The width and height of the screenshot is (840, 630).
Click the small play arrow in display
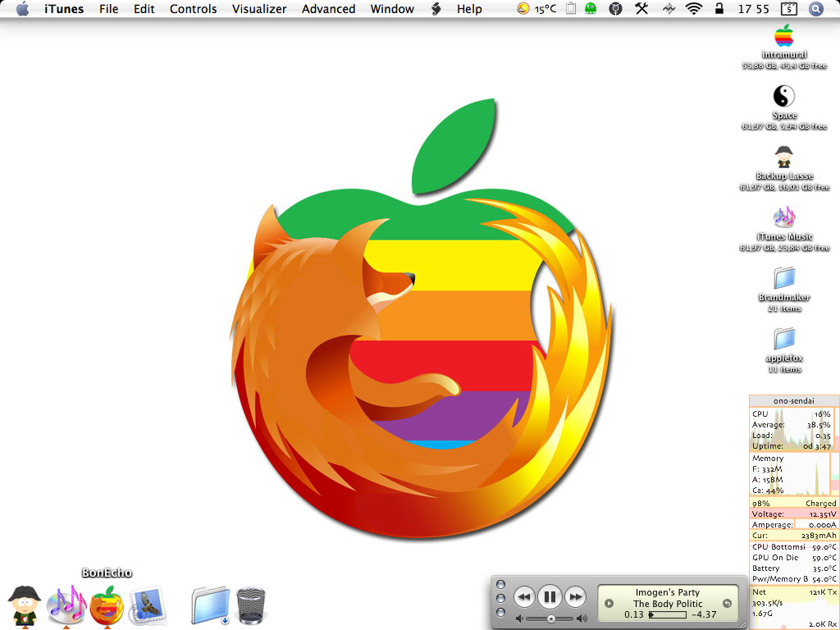[609, 603]
